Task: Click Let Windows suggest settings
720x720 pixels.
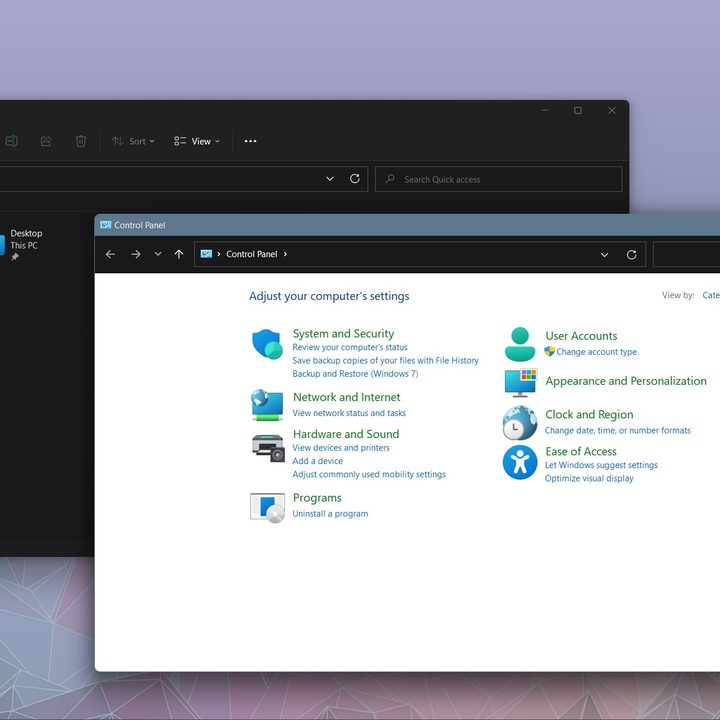Action: point(601,465)
